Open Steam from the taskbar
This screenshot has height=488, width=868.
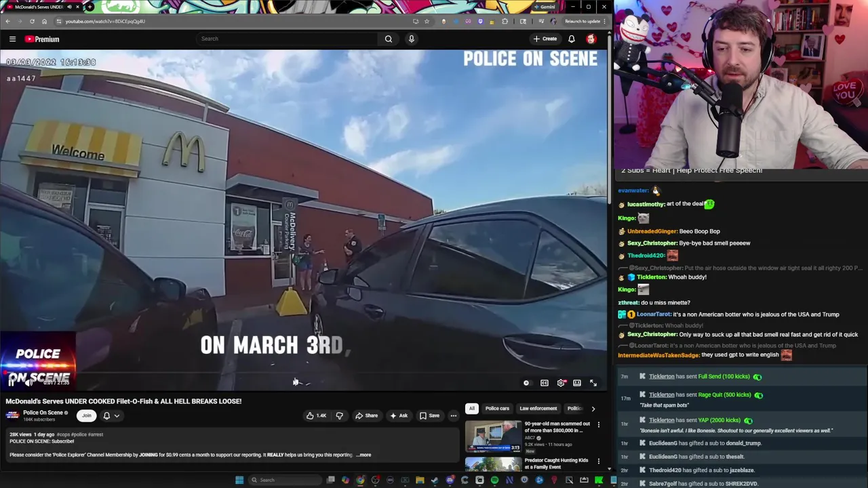(x=435, y=480)
